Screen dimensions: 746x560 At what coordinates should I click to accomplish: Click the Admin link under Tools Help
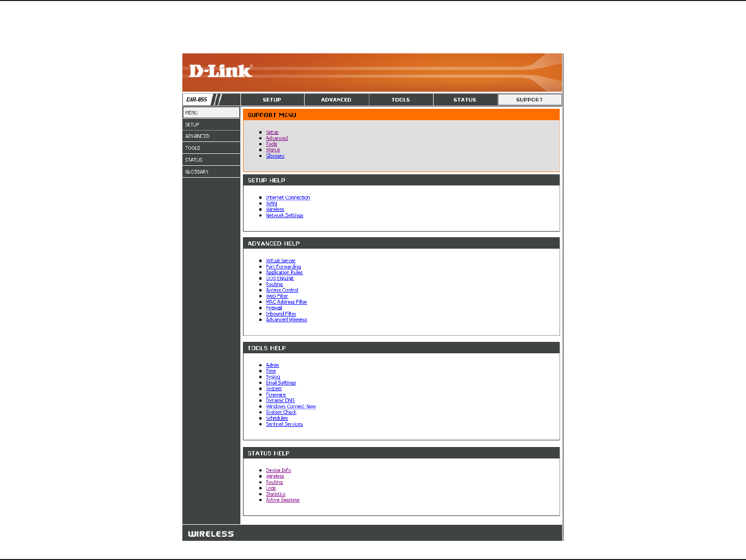click(272, 365)
